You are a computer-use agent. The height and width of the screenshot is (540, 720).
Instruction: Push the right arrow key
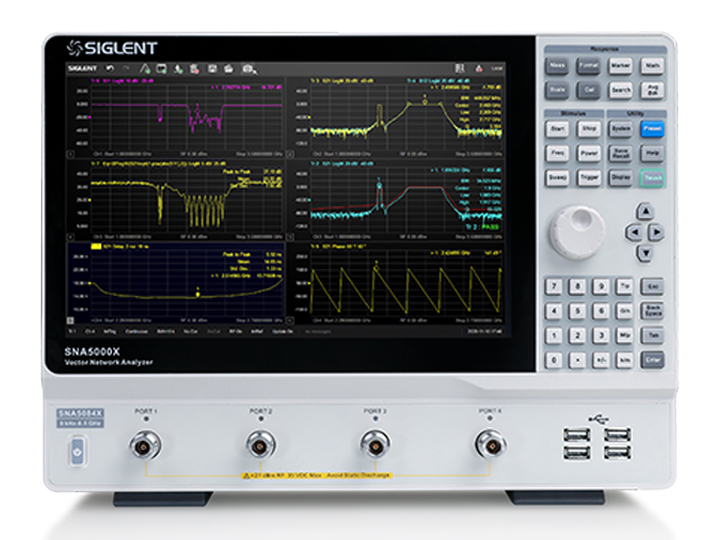657,232
